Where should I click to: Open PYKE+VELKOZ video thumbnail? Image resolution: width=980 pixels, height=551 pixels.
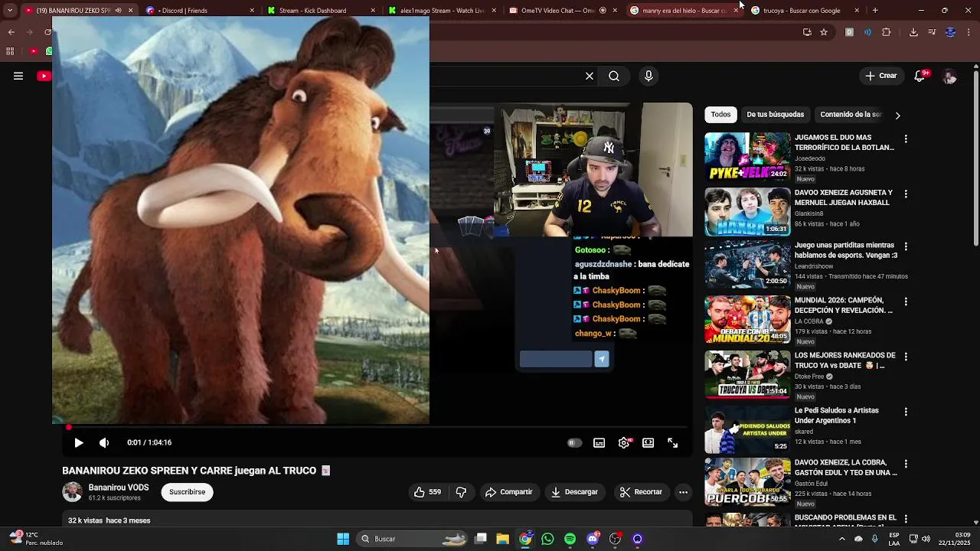tap(747, 157)
